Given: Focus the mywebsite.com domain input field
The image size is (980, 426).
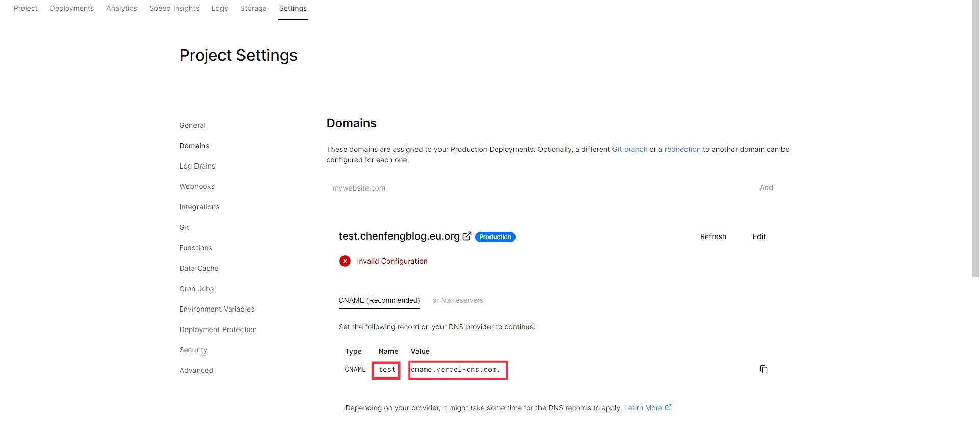Looking at the screenshot, I should [x=536, y=188].
